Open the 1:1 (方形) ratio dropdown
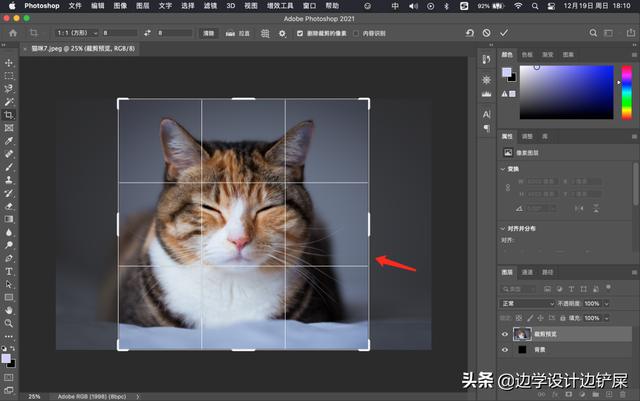 [x=75, y=33]
